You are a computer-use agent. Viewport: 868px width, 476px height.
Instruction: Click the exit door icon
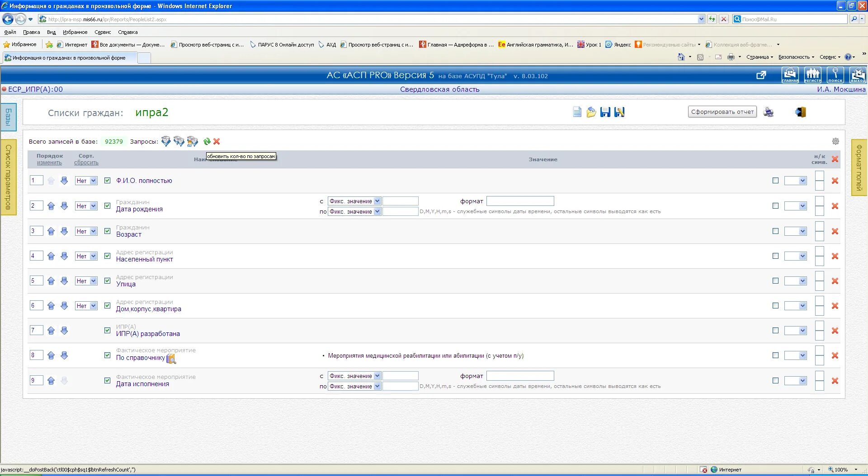click(x=801, y=112)
